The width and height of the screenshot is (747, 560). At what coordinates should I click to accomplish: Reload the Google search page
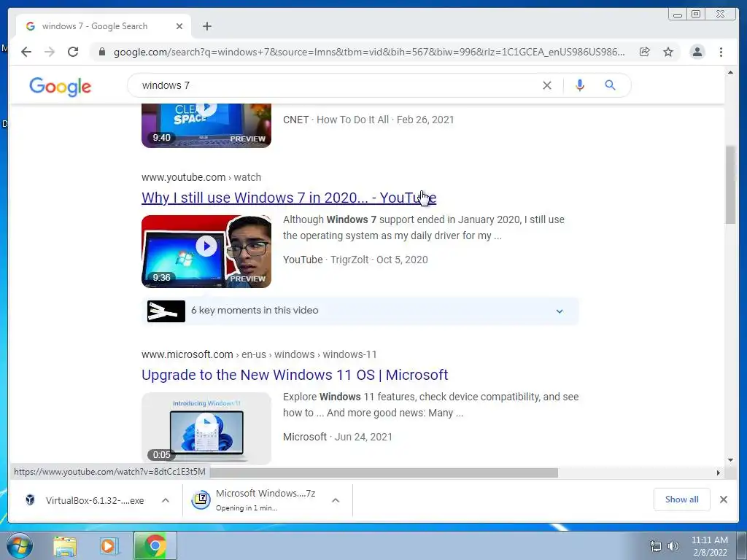(x=73, y=52)
